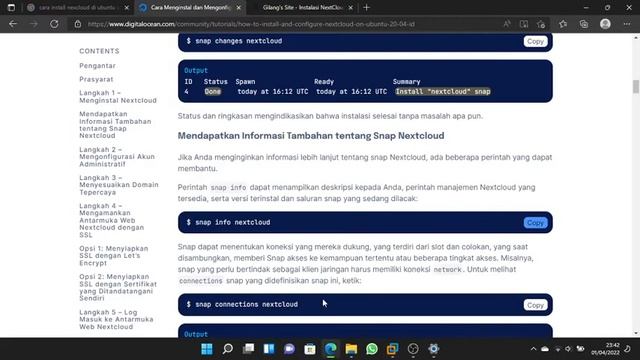Screen dimensions: 640x360
Task: Go to Langkah 4 – Mengamankan Antarmuka Web
Action: click(111, 220)
